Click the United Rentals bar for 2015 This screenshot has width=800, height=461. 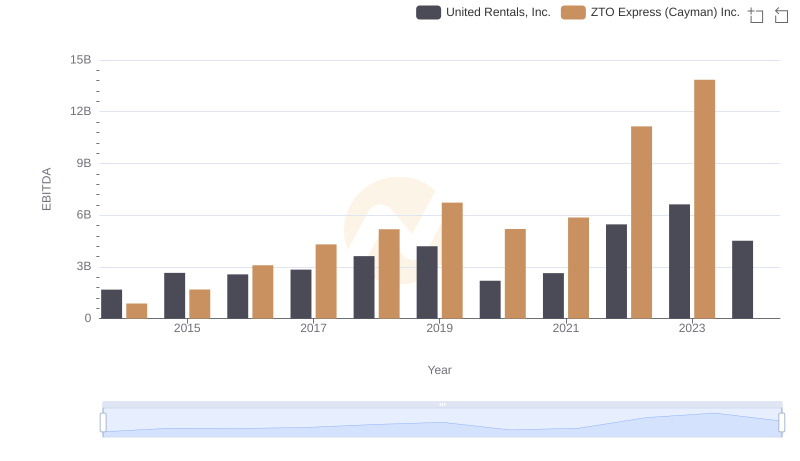pos(174,295)
